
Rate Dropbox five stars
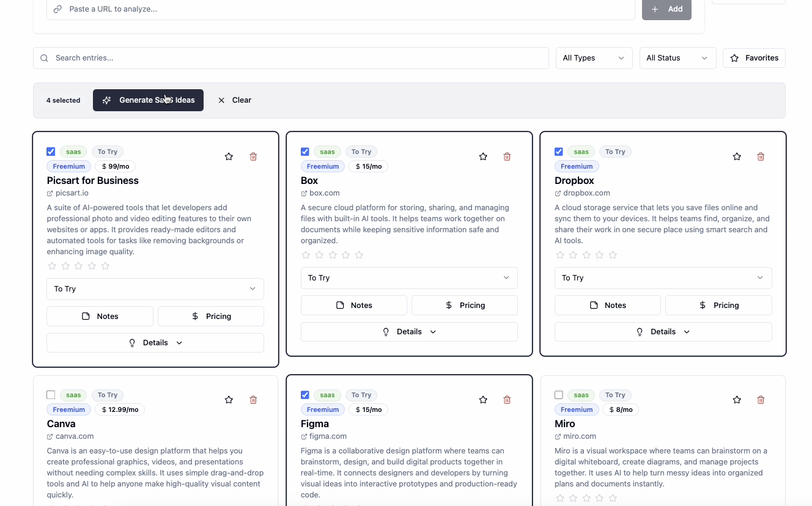[x=613, y=255]
